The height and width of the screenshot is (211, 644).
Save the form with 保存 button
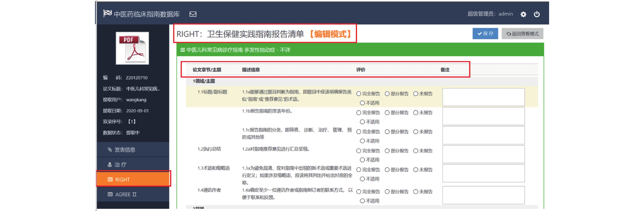click(x=485, y=33)
